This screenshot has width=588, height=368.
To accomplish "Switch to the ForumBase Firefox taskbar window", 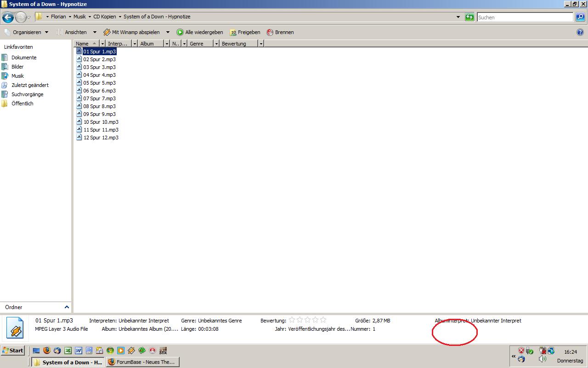I will 142,362.
